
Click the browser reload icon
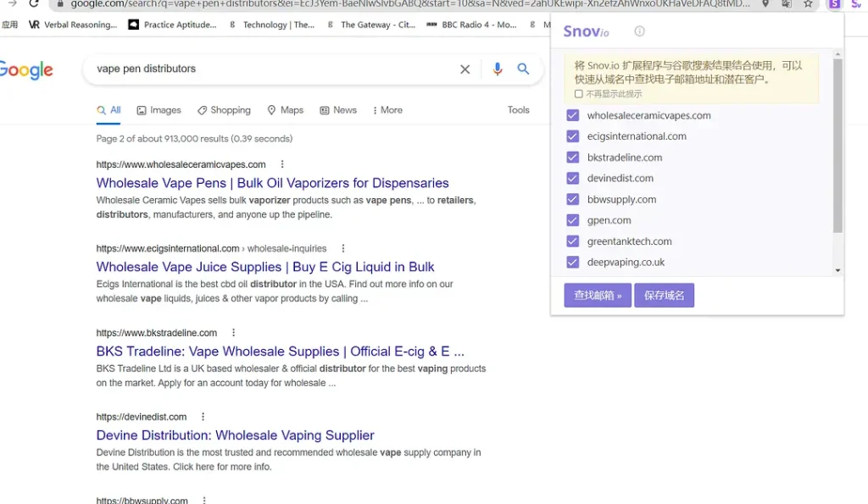(x=34, y=3)
